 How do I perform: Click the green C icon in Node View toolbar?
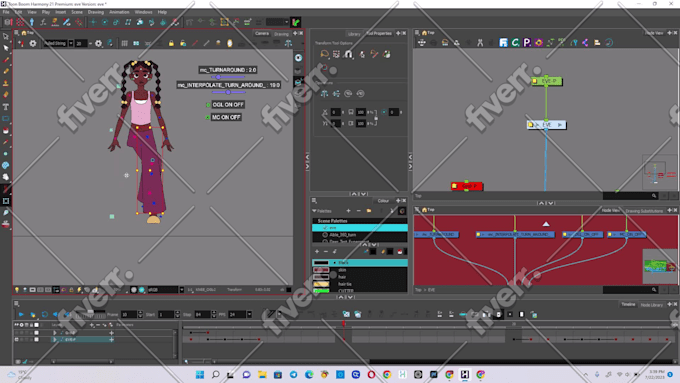(x=515, y=43)
